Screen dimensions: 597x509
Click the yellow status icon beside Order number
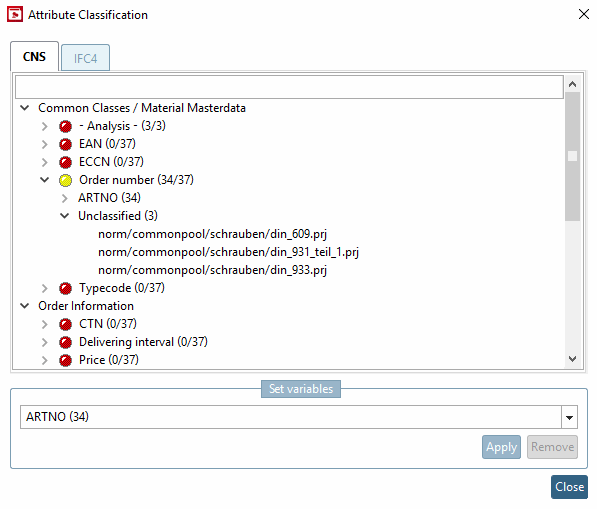(x=65, y=180)
